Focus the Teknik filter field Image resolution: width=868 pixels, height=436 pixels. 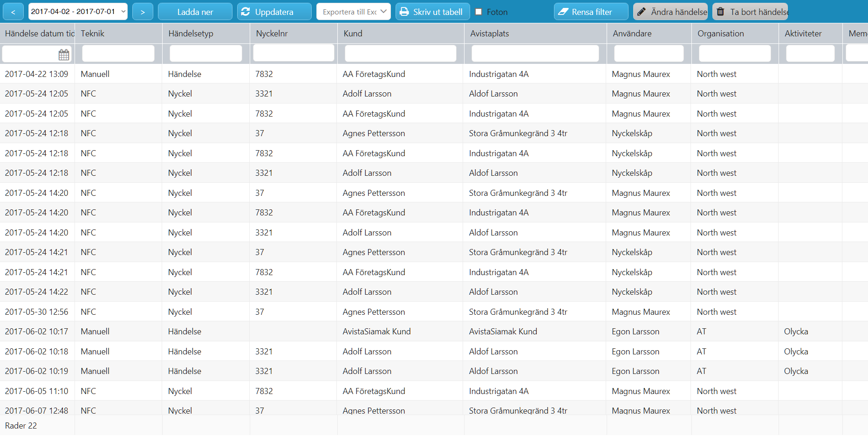(x=118, y=54)
